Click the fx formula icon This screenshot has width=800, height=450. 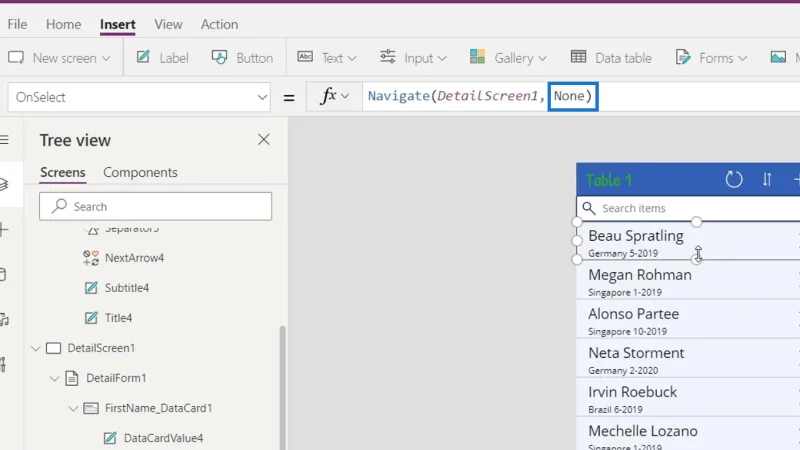[x=328, y=96]
